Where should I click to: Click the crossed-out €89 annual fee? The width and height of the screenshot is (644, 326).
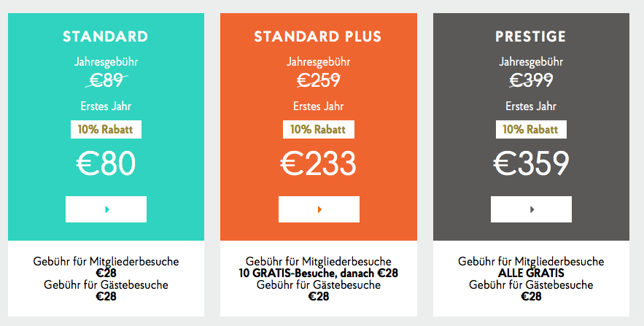[x=106, y=81]
